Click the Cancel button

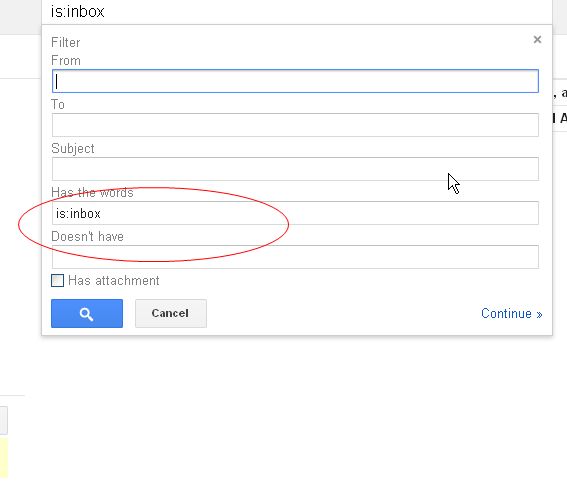pyautogui.click(x=171, y=314)
